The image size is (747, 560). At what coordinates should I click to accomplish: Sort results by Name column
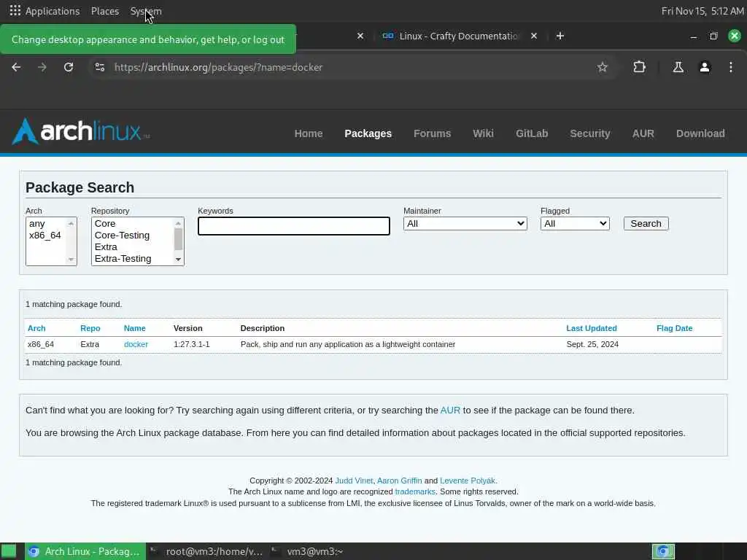click(135, 328)
